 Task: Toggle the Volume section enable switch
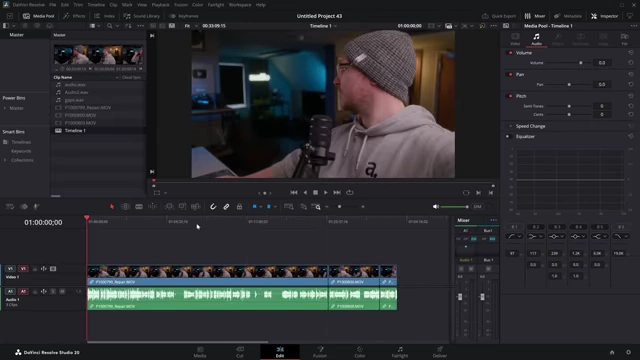coord(510,53)
